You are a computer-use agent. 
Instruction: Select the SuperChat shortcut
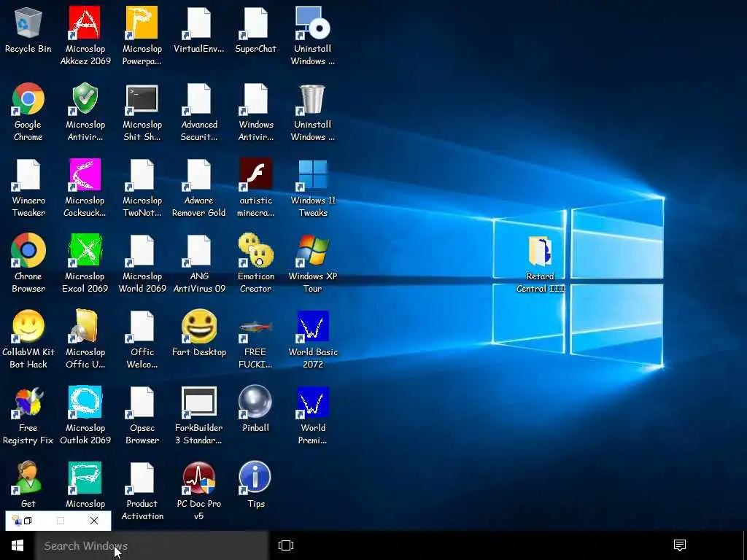tap(256, 30)
